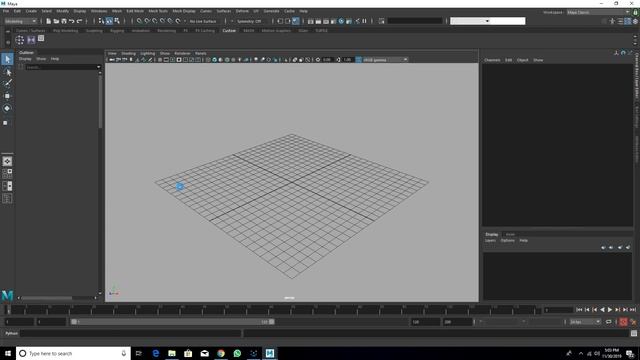Toggle the auto keyframe button
Screen dimensions: 640x360
623,322
